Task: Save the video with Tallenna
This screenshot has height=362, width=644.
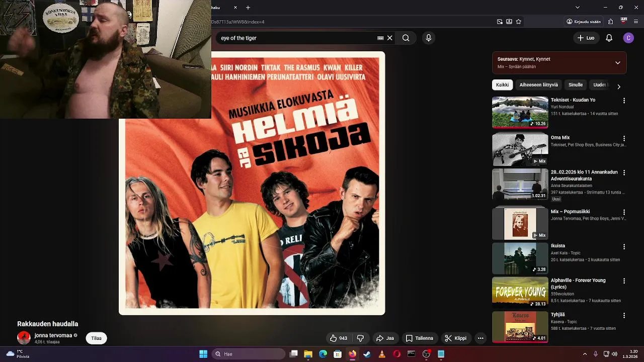Action: point(420,338)
